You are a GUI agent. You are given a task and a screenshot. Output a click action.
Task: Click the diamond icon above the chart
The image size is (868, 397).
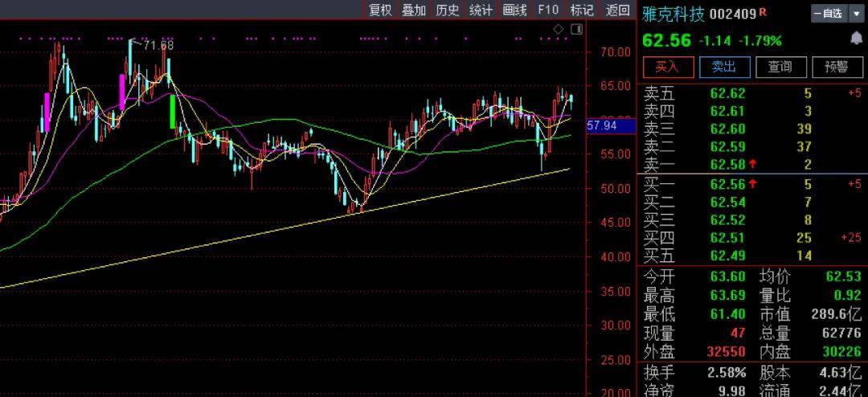click(559, 29)
